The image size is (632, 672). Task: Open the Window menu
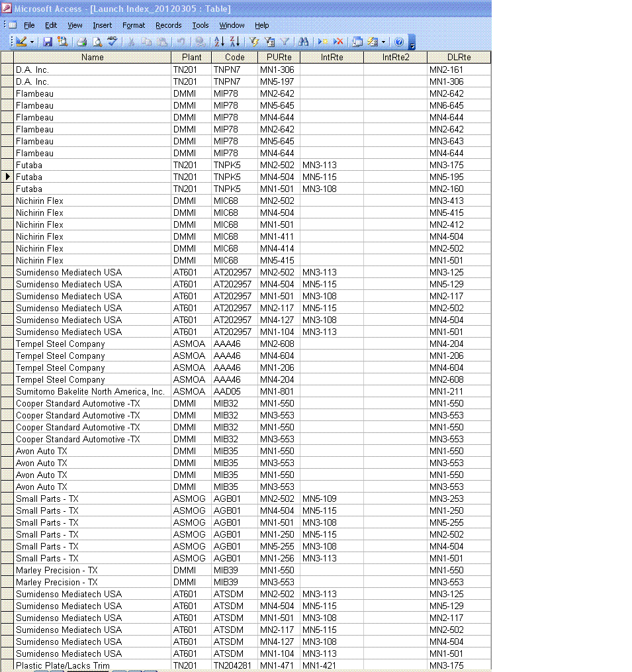point(232,25)
